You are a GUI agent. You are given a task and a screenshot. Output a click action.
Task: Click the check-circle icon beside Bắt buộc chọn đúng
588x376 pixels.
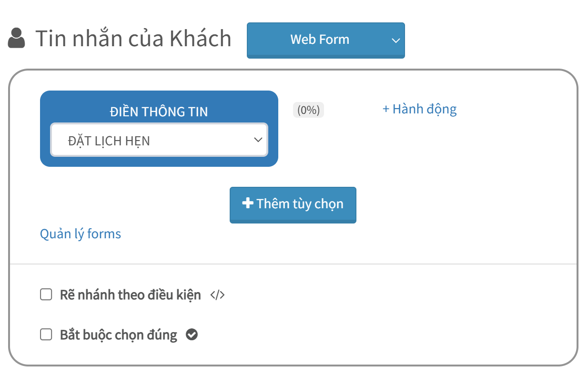[192, 335]
